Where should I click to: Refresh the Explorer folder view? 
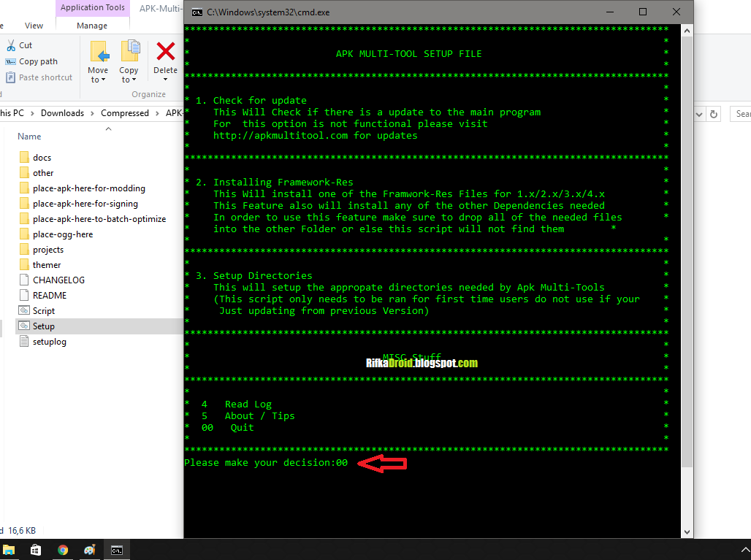tap(714, 114)
